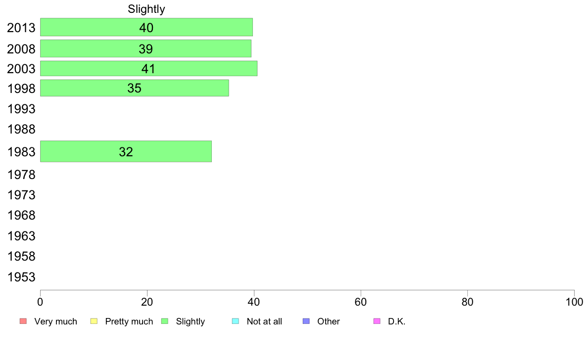Image resolution: width=588 pixels, height=364 pixels.
Task: Click the 60 axis tick label
Action: pos(361,302)
